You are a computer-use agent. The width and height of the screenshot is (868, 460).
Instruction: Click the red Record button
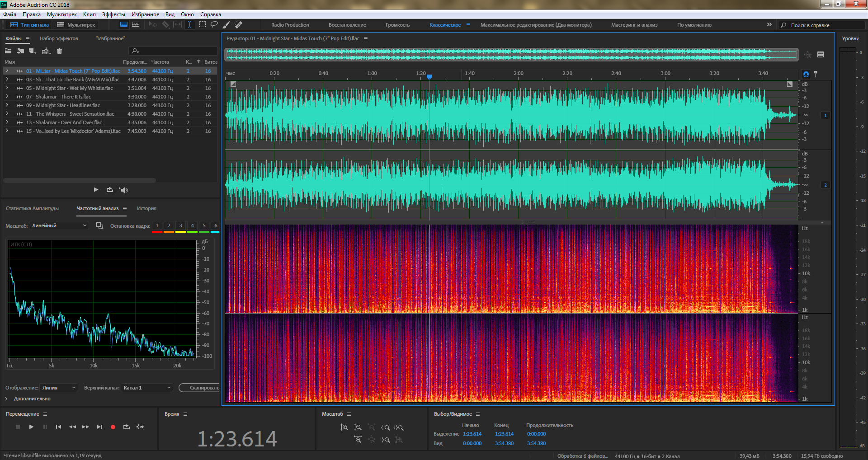coord(113,427)
